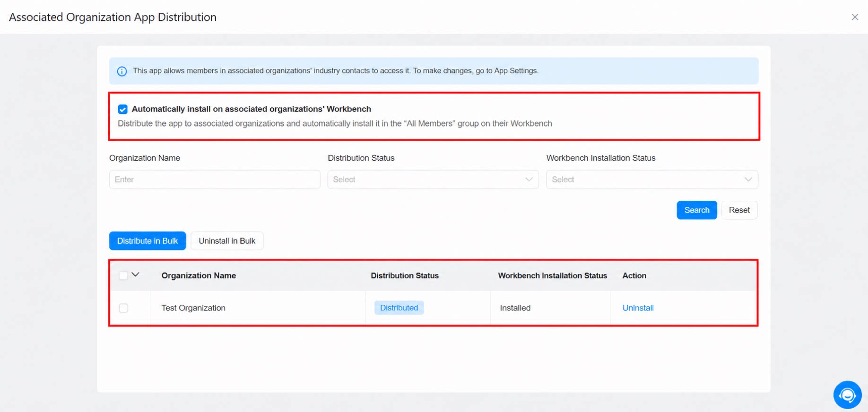Click Distribute in Bulk

(148, 241)
